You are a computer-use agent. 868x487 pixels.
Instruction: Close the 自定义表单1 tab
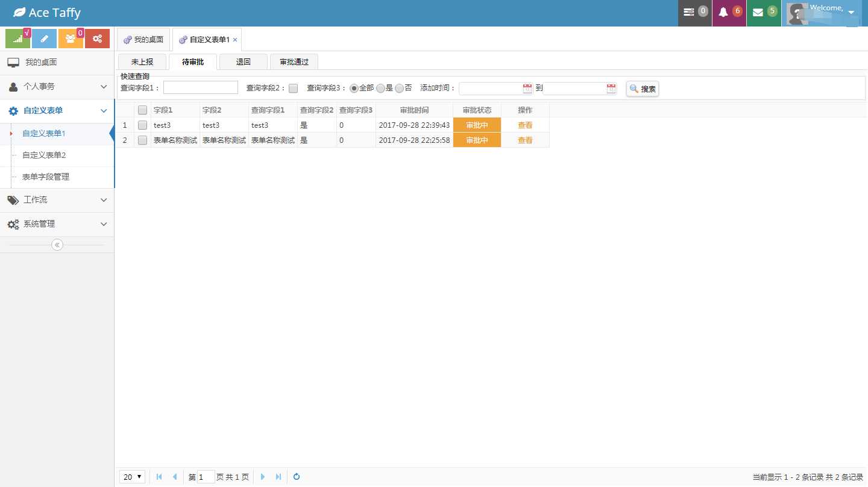(235, 40)
